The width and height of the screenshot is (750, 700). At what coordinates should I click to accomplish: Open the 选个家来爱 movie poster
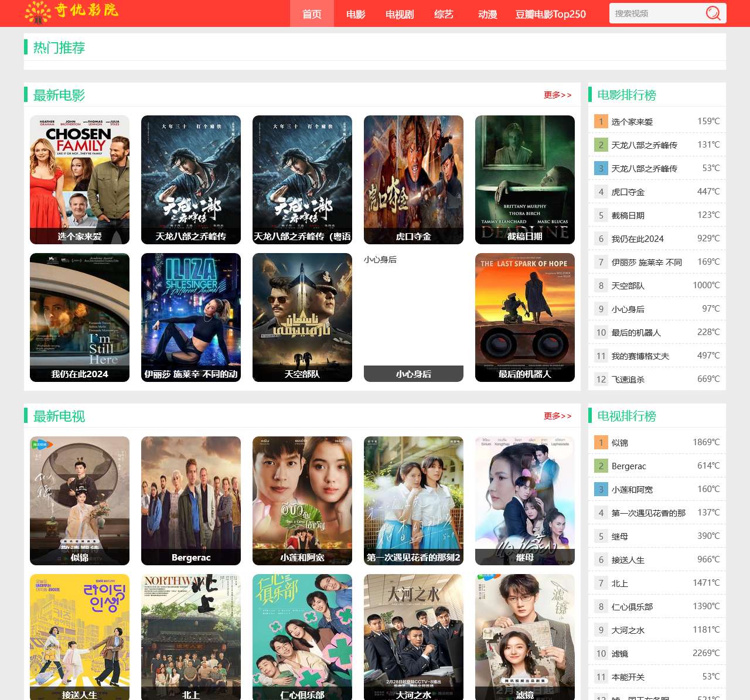(80, 179)
